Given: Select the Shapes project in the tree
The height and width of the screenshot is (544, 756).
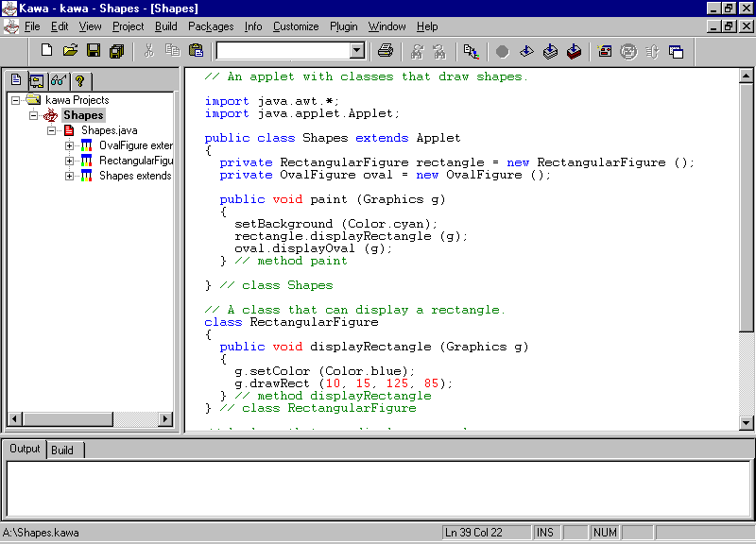Looking at the screenshot, I should (x=83, y=114).
